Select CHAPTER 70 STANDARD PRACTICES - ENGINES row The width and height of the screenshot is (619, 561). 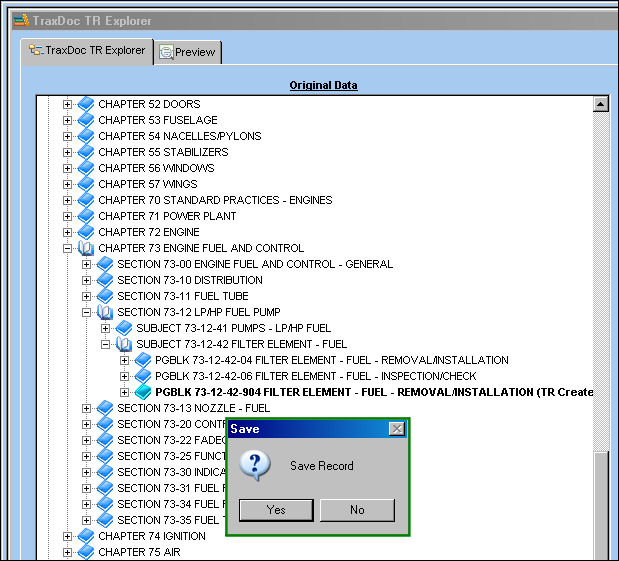(215, 200)
